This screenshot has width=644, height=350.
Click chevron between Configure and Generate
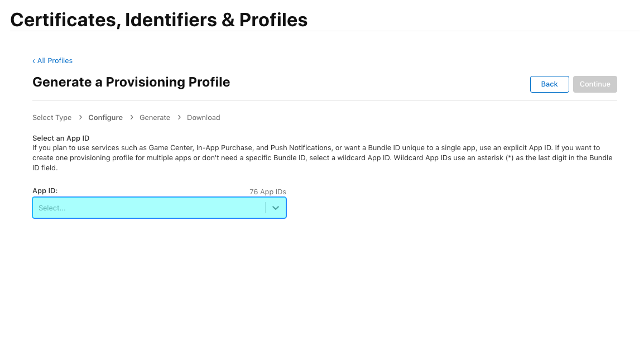pyautogui.click(x=132, y=117)
